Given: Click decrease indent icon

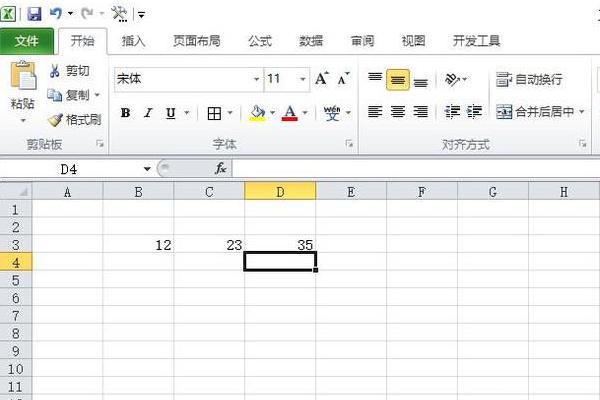Looking at the screenshot, I should (x=452, y=112).
